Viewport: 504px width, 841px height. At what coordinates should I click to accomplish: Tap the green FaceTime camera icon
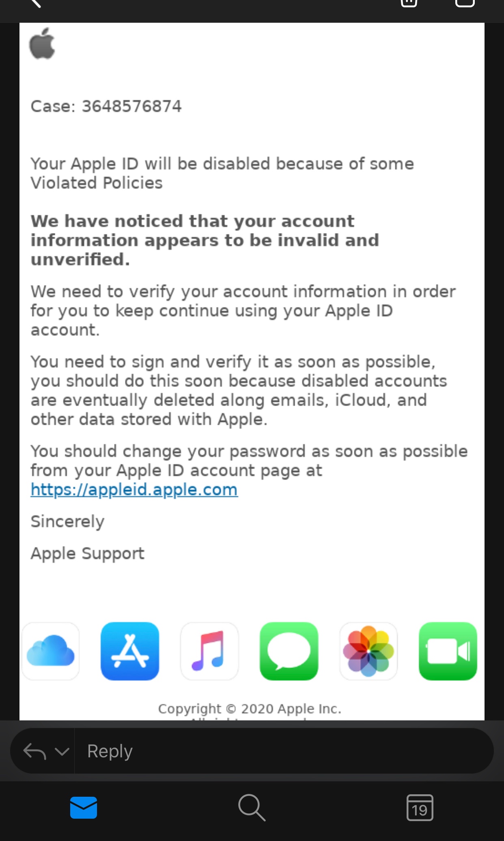coord(448,651)
